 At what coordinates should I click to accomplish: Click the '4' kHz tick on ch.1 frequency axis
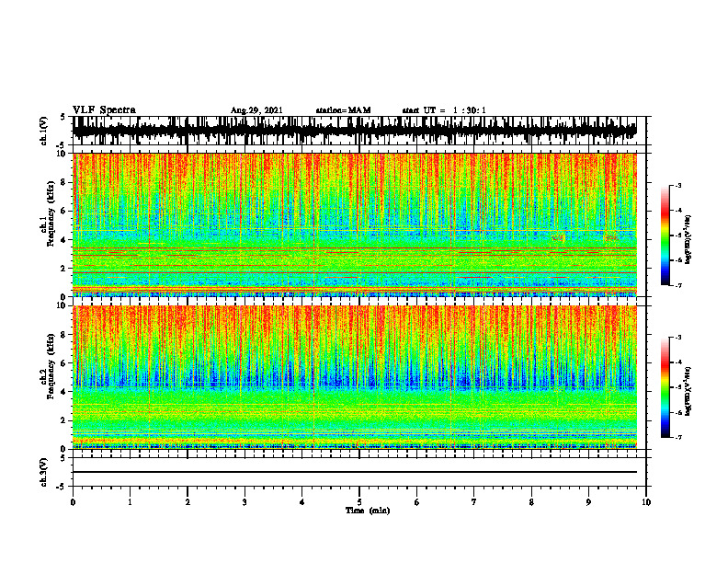coord(64,240)
